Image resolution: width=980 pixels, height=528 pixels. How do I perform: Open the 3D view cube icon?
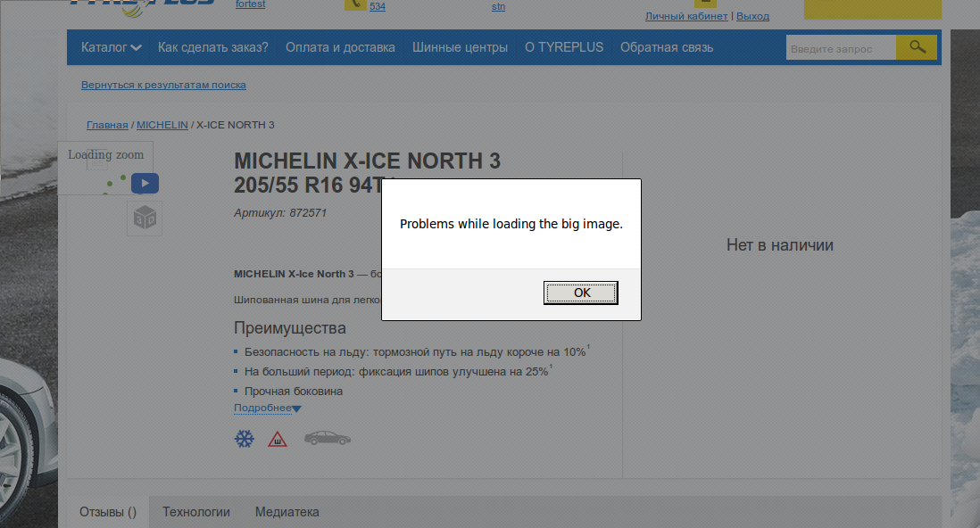tap(145, 219)
